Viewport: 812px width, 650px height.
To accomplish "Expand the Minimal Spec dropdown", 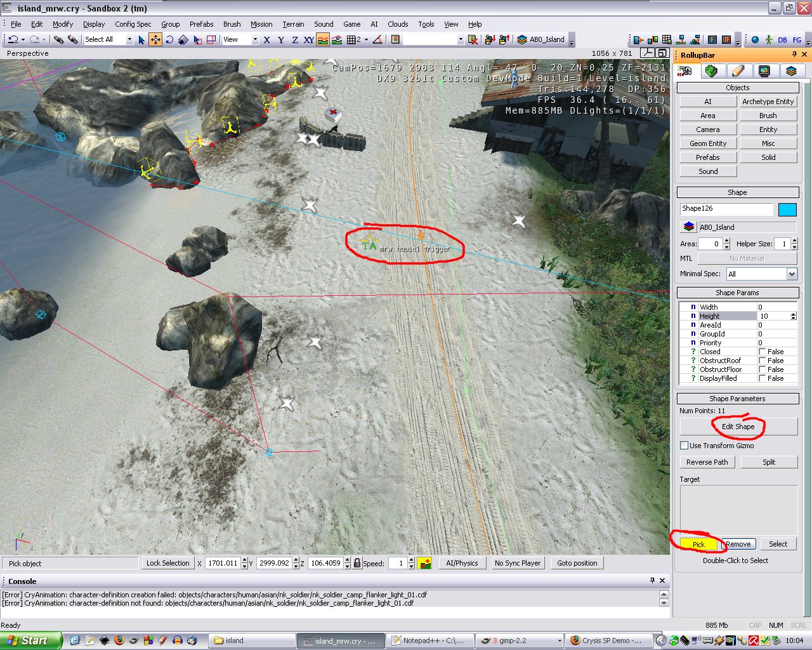I will coord(792,274).
